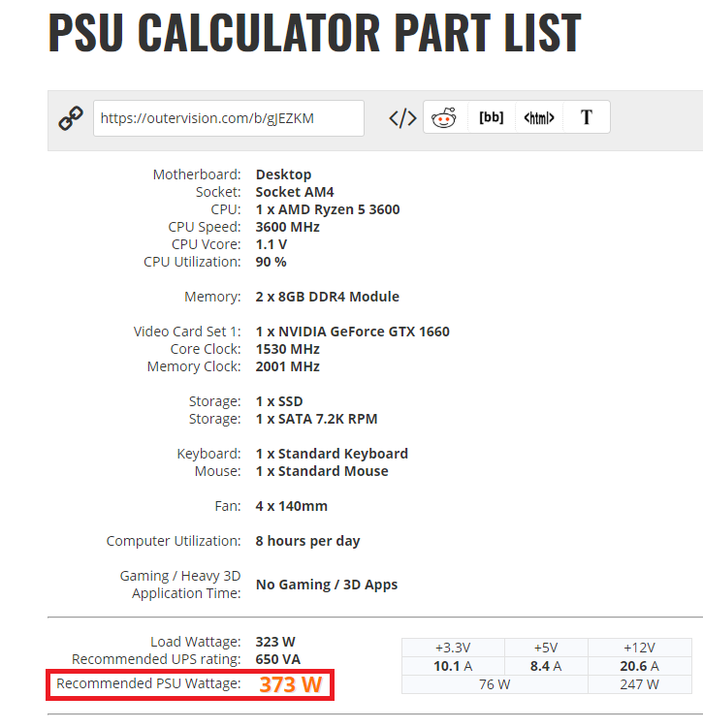
Task: Click the embed code brackets icon
Action: (x=402, y=118)
